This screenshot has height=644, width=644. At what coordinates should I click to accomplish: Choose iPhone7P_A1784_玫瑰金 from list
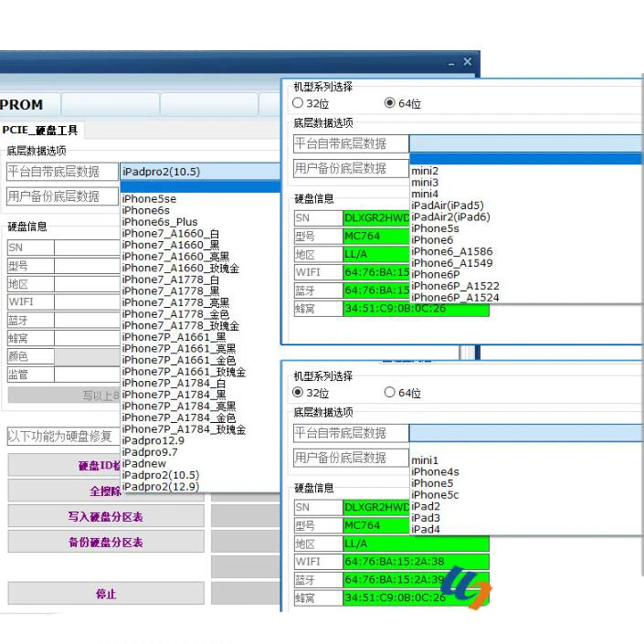point(184,428)
